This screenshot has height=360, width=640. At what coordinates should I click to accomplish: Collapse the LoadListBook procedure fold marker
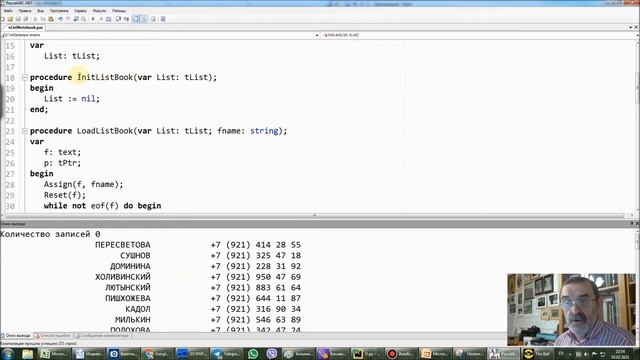[x=24, y=131]
